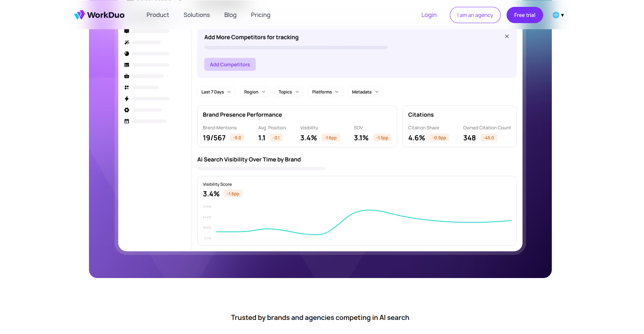Click the Citation Share value 4.6%
Screen dimensions: 644x334
click(x=417, y=138)
